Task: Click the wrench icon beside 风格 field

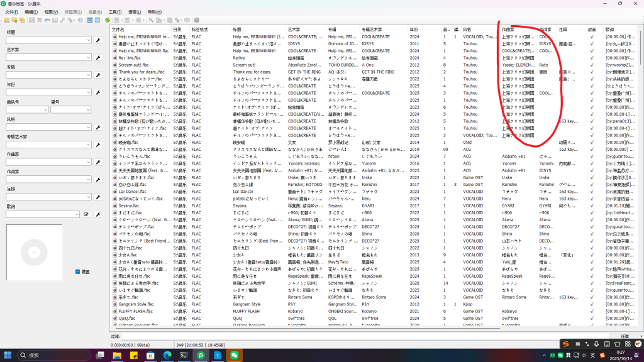Action: click(98, 127)
